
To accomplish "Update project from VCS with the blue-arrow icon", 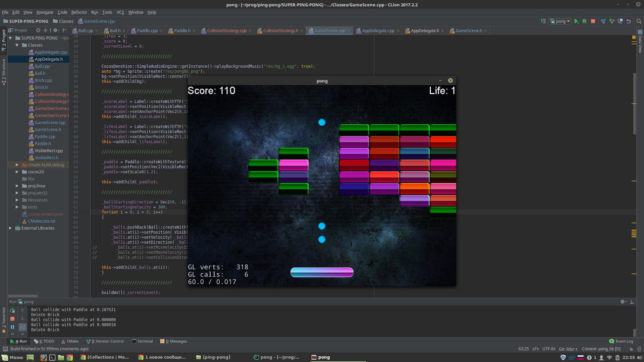I will [603, 21].
